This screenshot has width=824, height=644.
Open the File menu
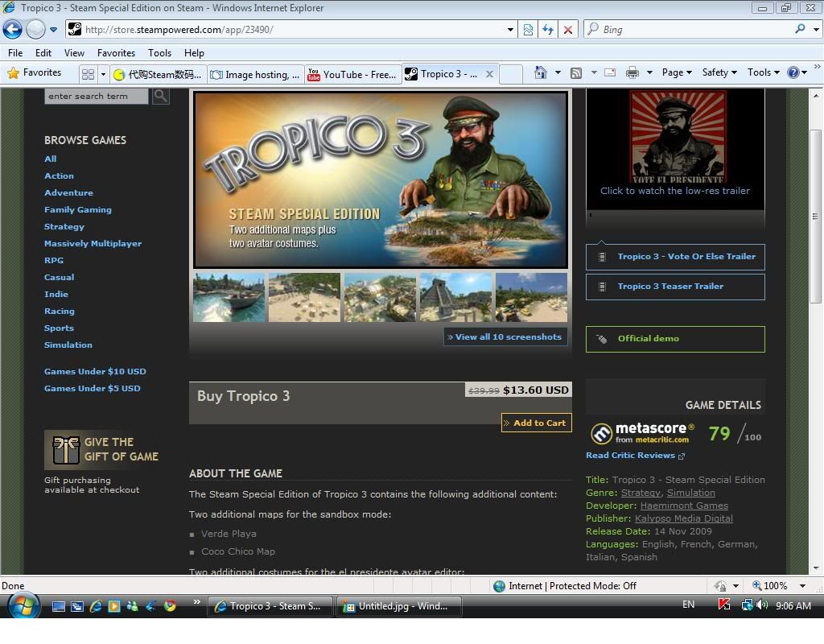tap(15, 52)
